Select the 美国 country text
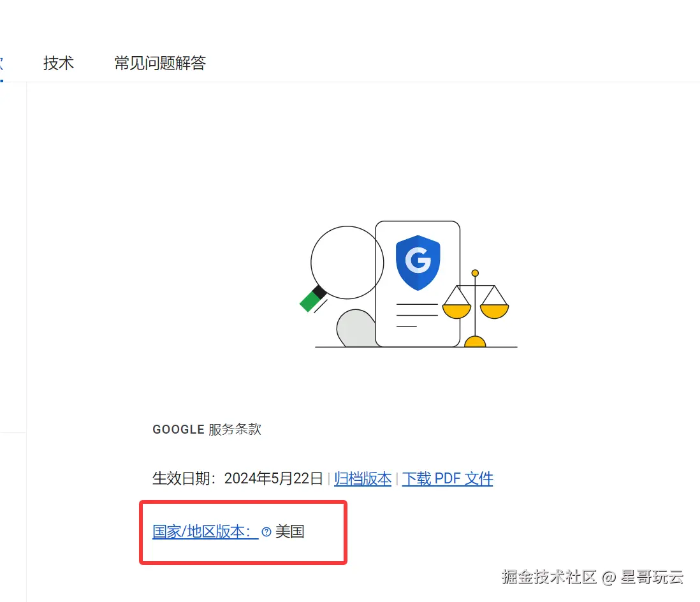 coord(289,531)
